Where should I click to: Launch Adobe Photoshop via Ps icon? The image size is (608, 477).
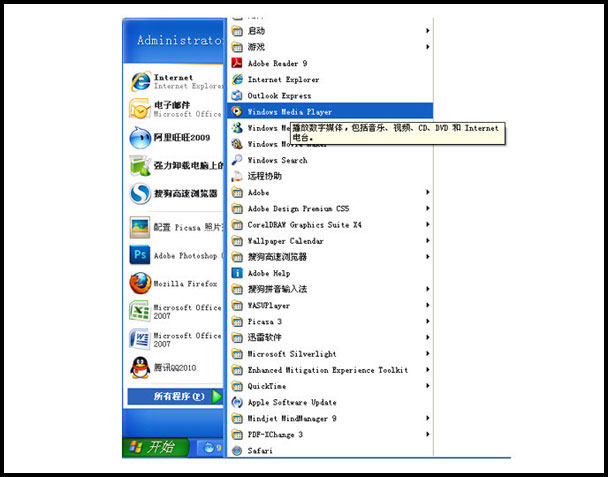[140, 255]
